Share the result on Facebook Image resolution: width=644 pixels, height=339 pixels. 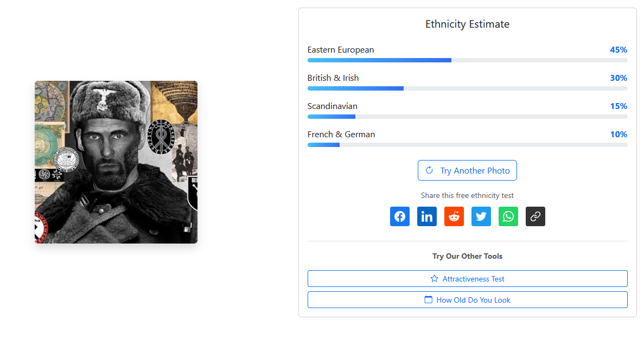click(x=400, y=216)
